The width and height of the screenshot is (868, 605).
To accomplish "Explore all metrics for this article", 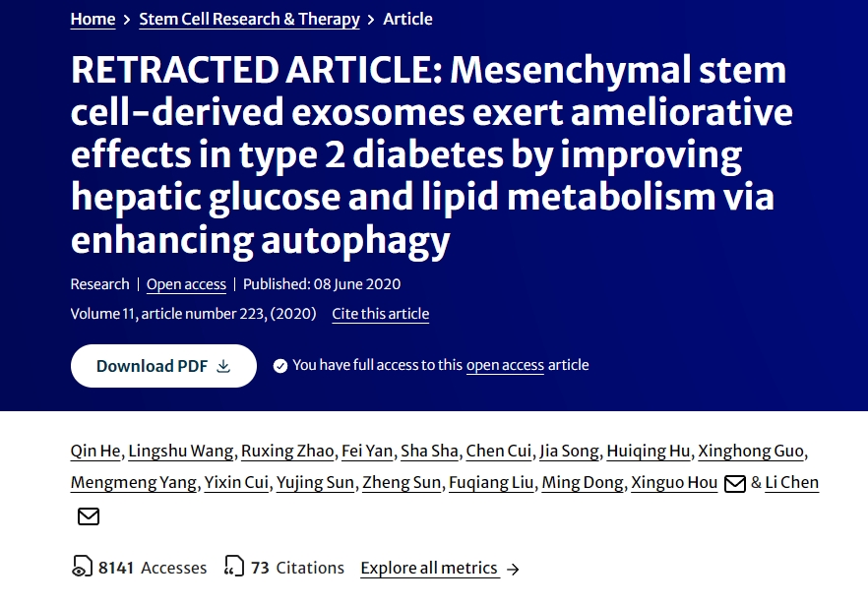I will pyautogui.click(x=429, y=568).
